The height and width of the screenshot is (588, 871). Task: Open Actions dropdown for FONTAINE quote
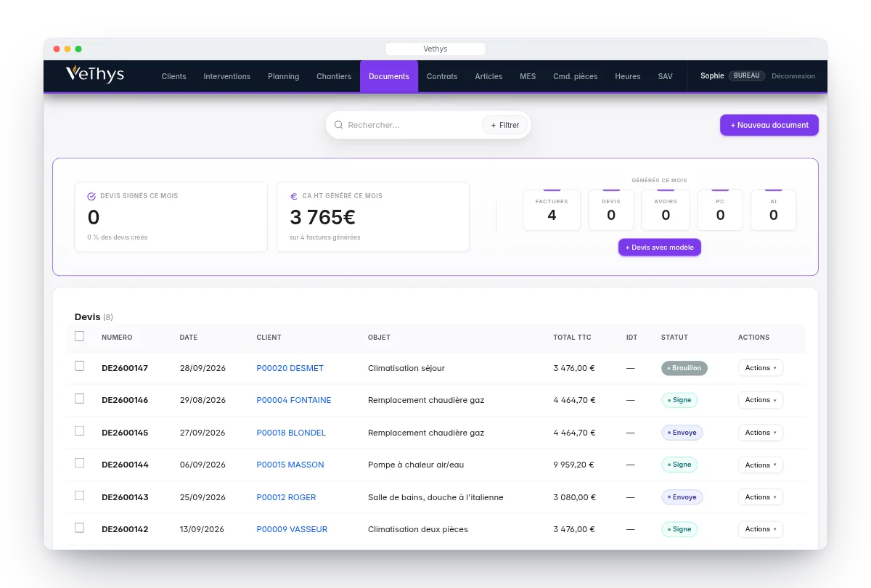pos(761,400)
